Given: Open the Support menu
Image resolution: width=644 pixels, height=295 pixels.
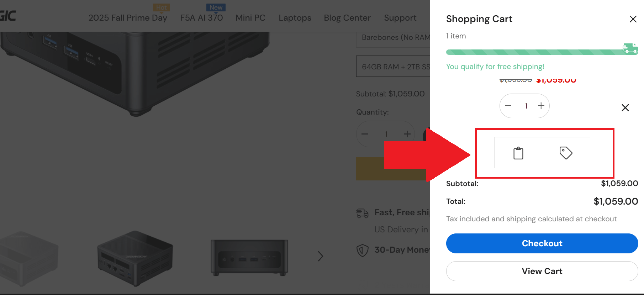Looking at the screenshot, I should click(400, 18).
